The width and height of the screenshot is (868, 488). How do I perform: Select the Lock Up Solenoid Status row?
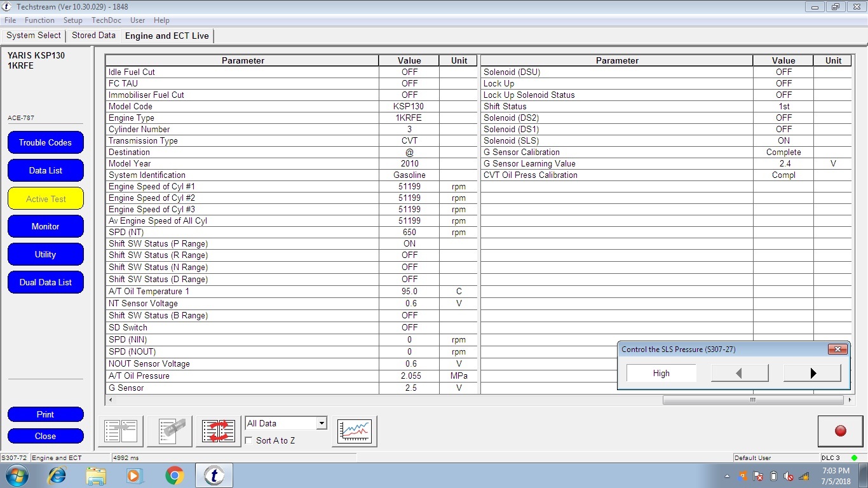(x=666, y=95)
